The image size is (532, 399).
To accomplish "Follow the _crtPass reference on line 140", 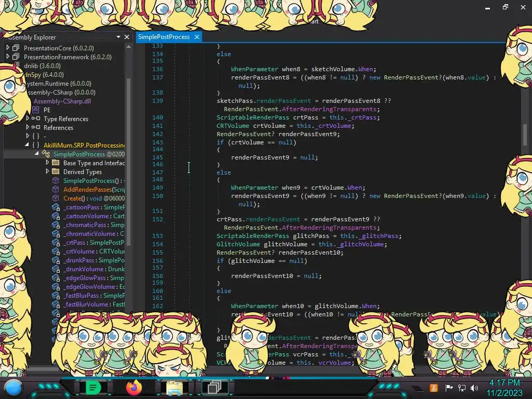I will tap(362, 117).
